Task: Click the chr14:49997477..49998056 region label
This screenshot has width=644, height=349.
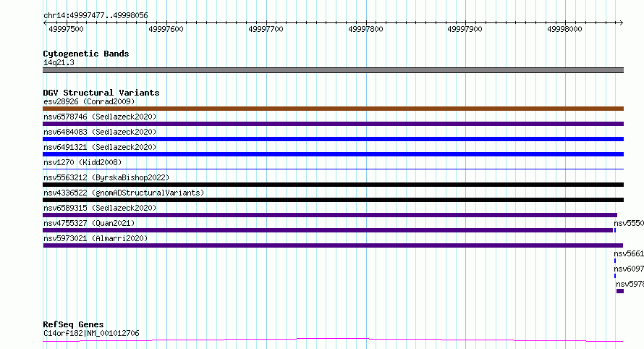Action: pyautogui.click(x=96, y=15)
